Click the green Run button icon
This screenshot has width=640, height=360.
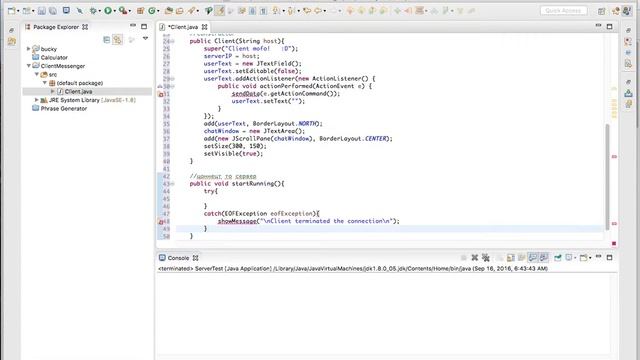(x=108, y=11)
